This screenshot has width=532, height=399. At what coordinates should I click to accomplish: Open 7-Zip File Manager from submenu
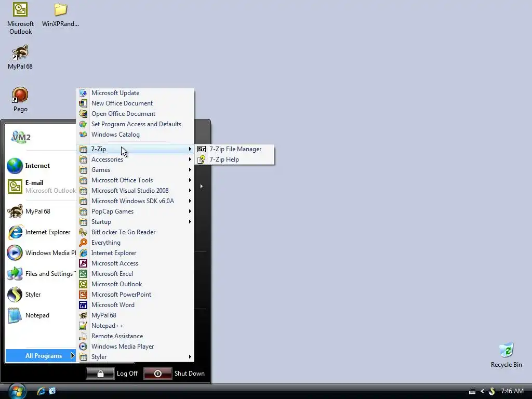click(234, 149)
